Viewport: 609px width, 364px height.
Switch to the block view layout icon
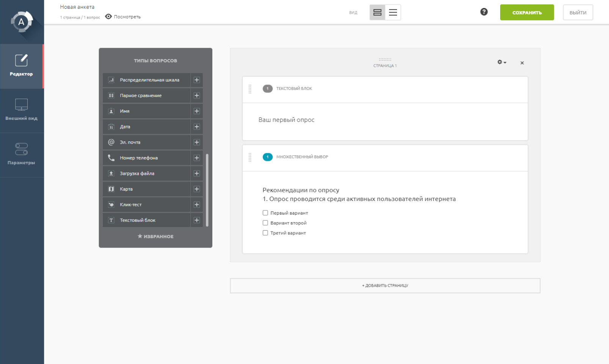377,13
